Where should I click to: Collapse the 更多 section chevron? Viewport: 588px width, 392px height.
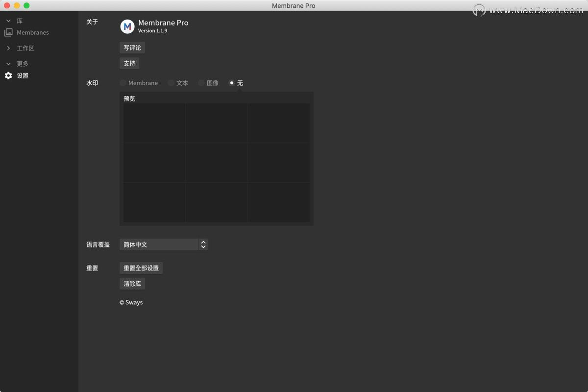[8, 64]
